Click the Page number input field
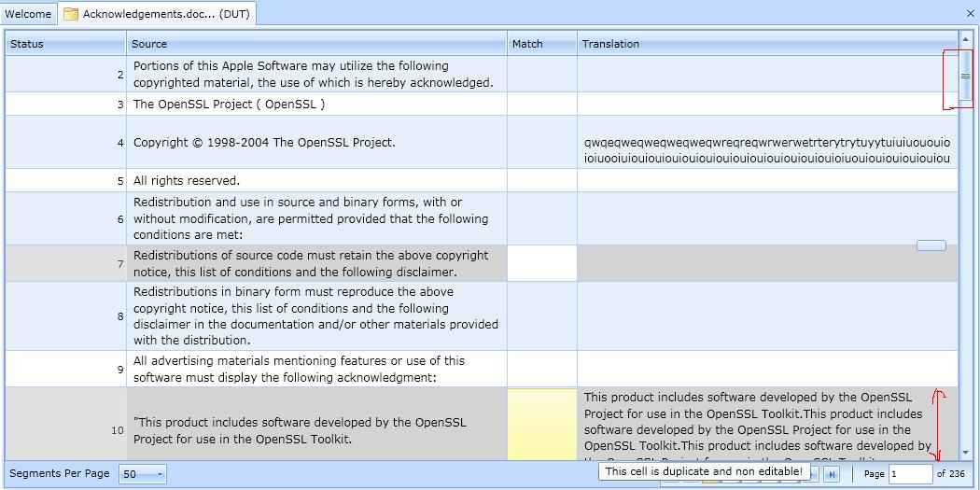Viewport: 980px width, 490px height. (x=911, y=474)
